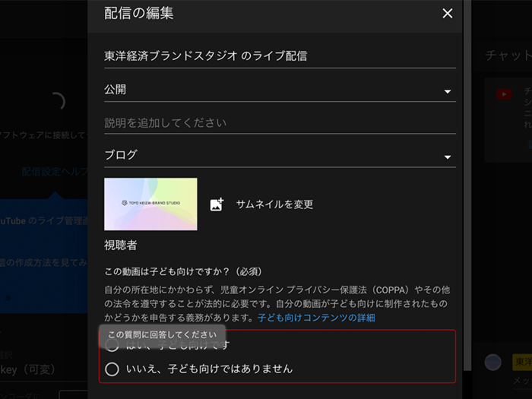This screenshot has height=399, width=532.
Task: Click the arrow at the right of 公開
Action: tap(447, 91)
